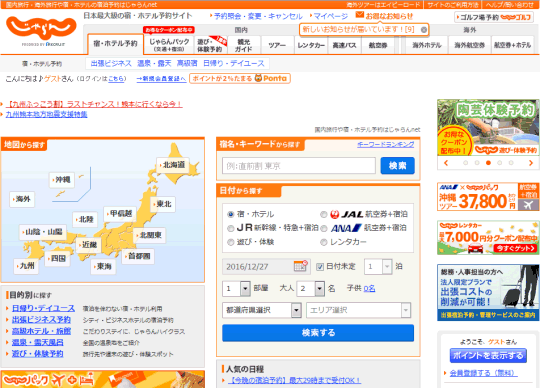Screen dimensions: 540x388
Task: Switch to the レンタカー tab
Action: (x=311, y=45)
